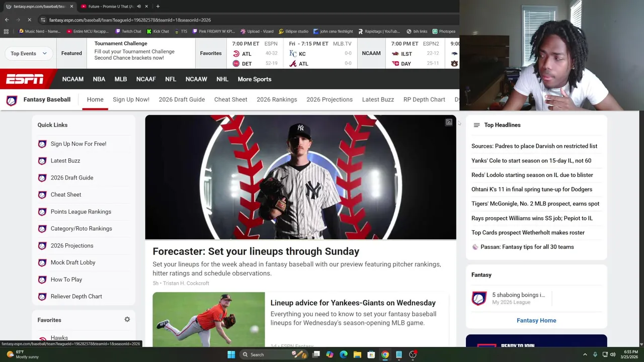This screenshot has width=644, height=362.
Task: Read Lineup advice for Yankees-Giants on Wednesday
Action: tap(353, 303)
